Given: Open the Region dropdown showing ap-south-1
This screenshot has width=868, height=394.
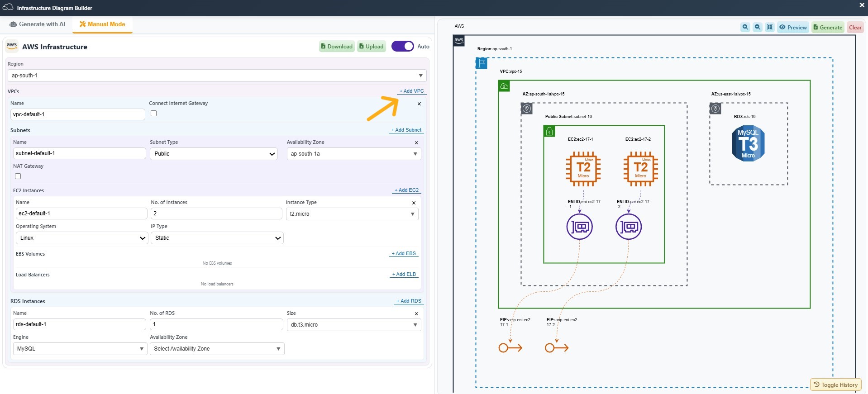Looking at the screenshot, I should 217,76.
